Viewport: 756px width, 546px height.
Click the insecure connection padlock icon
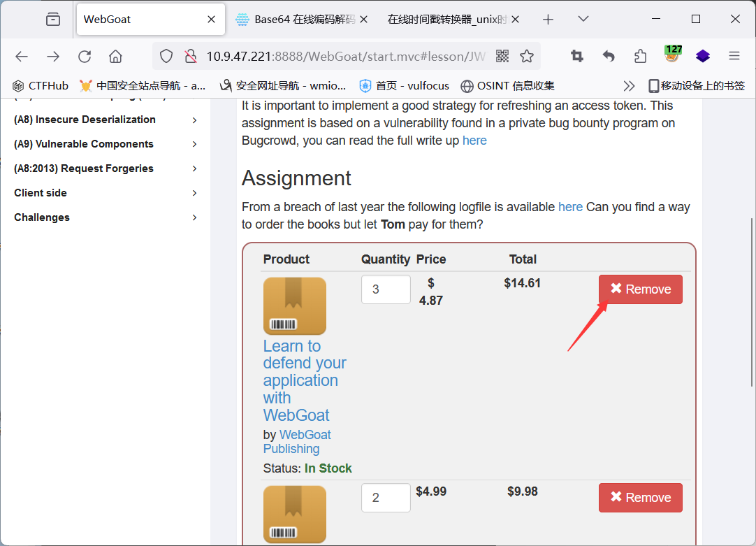(191, 57)
